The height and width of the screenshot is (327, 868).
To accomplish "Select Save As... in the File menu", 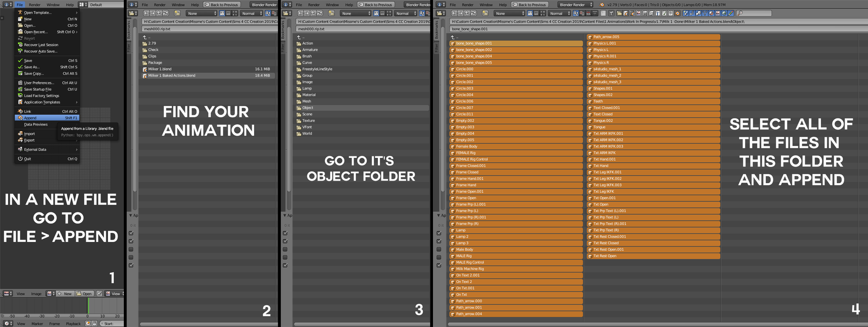I will [x=47, y=67].
